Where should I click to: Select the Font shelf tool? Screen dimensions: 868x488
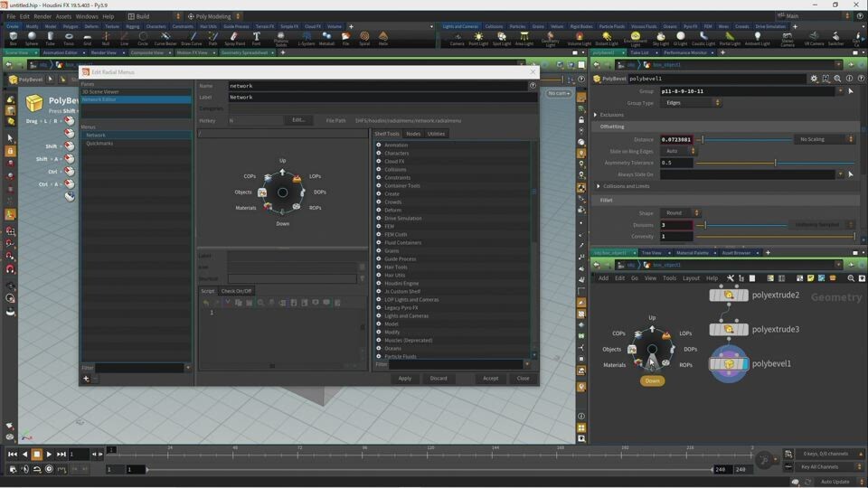pyautogui.click(x=256, y=38)
